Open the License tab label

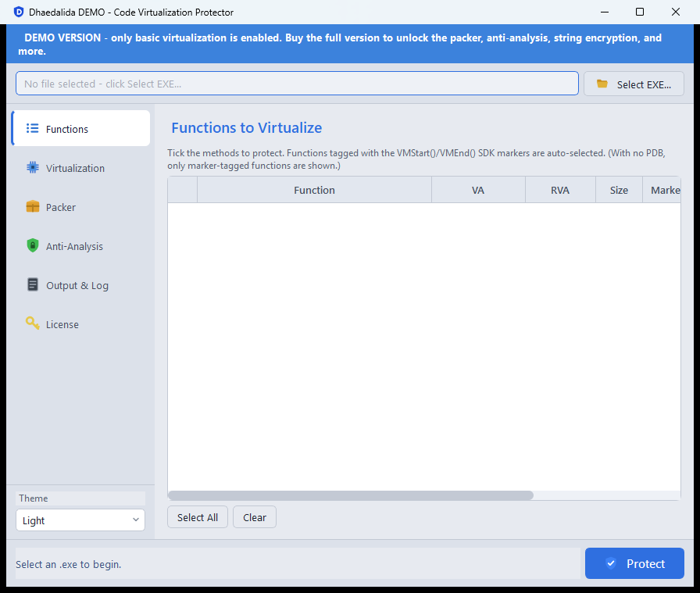click(62, 325)
